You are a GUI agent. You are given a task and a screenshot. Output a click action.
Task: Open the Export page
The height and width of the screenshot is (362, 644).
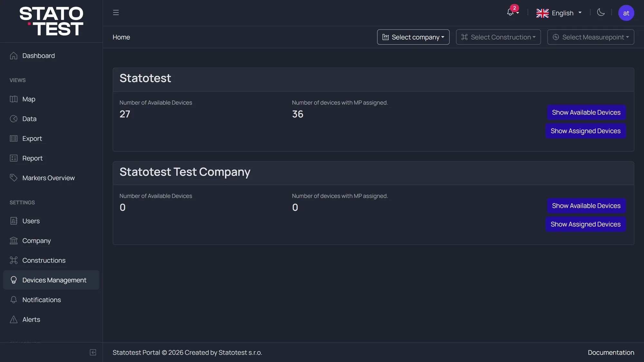tap(51, 138)
